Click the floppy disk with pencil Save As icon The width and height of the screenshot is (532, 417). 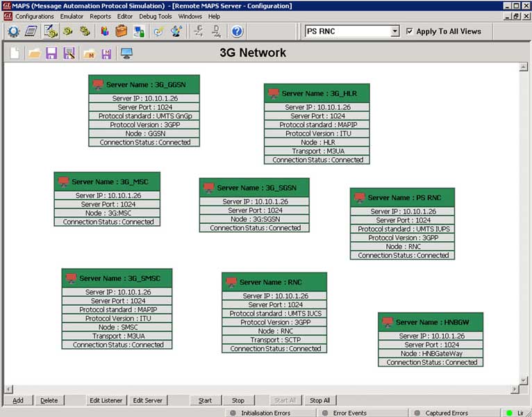[x=69, y=54]
